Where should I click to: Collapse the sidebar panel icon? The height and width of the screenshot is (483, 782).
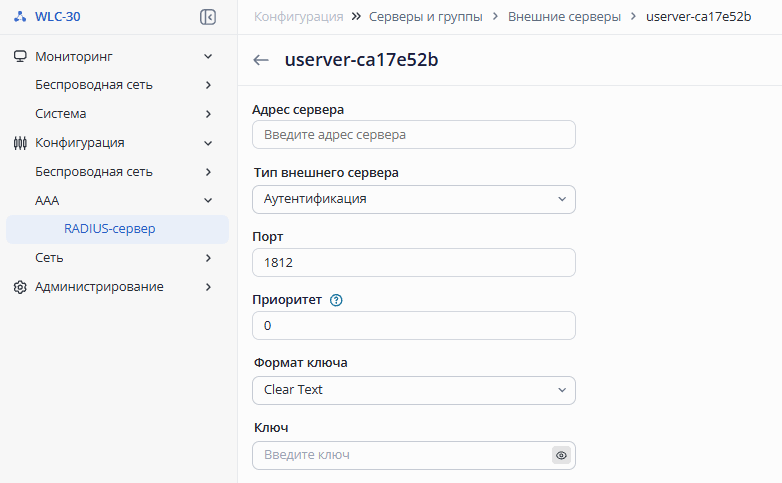[x=207, y=17]
